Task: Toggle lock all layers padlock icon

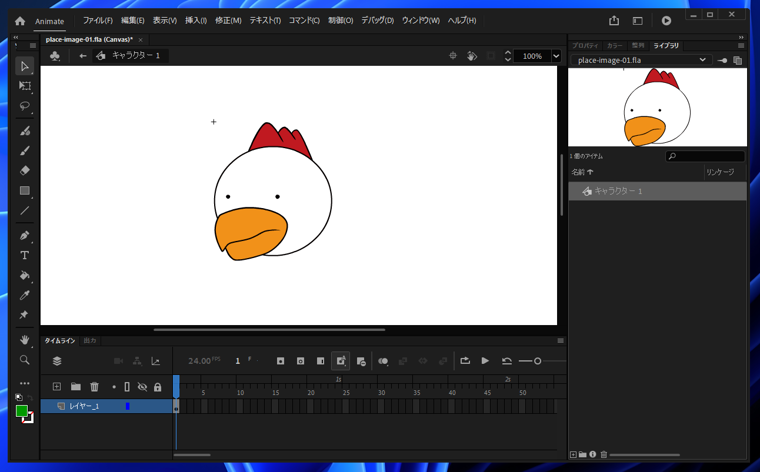Action: click(157, 387)
